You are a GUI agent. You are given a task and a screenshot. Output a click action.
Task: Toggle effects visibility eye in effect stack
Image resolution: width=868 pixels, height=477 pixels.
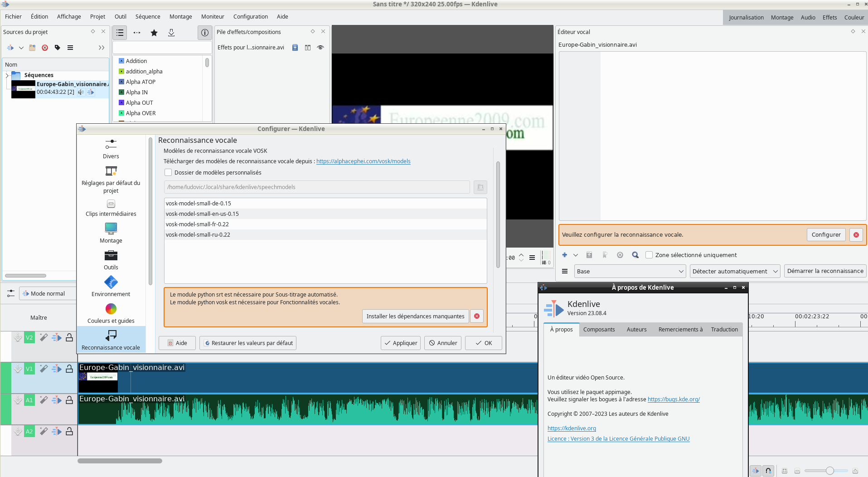[x=320, y=48]
